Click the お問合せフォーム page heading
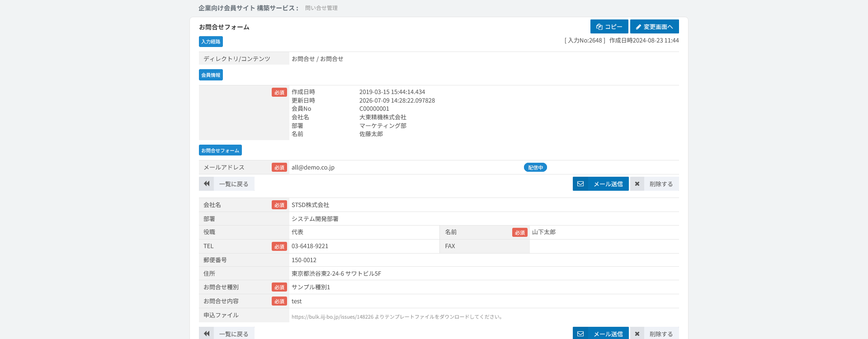Viewport: 868px width, 339px height. (224, 27)
